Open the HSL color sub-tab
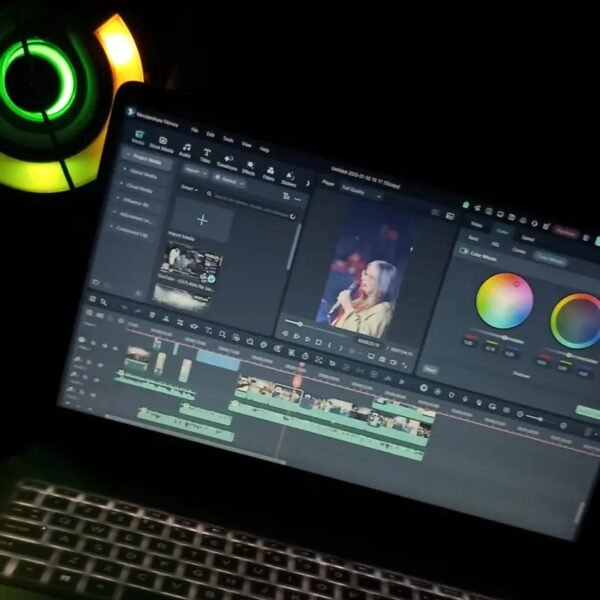This screenshot has width=600, height=600. (x=495, y=244)
